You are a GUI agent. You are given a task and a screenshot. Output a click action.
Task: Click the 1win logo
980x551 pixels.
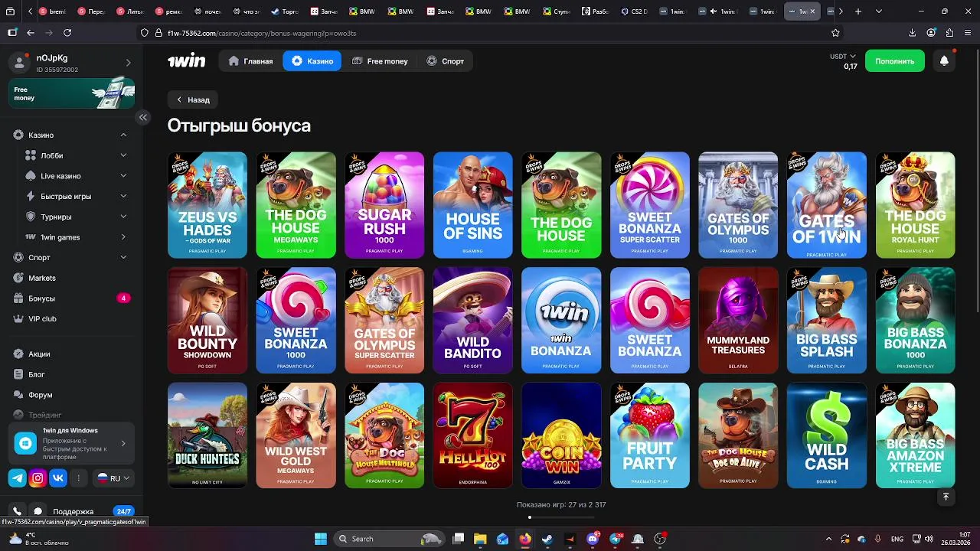[x=187, y=60]
